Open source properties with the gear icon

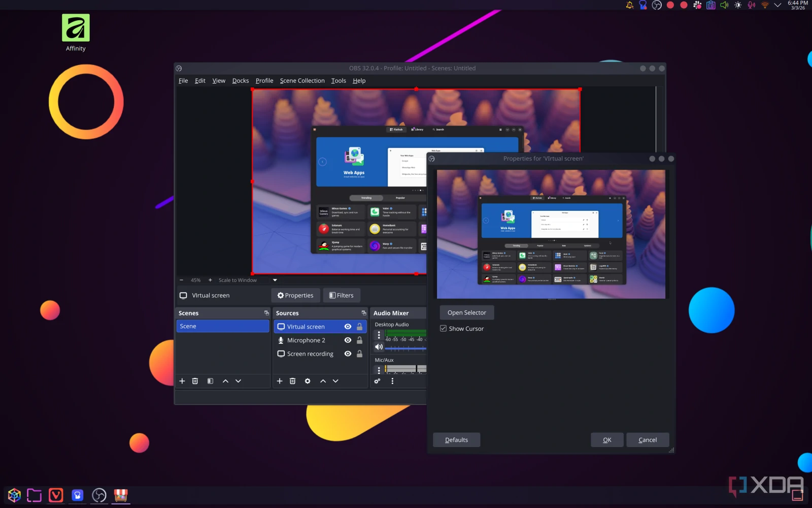[x=308, y=381]
